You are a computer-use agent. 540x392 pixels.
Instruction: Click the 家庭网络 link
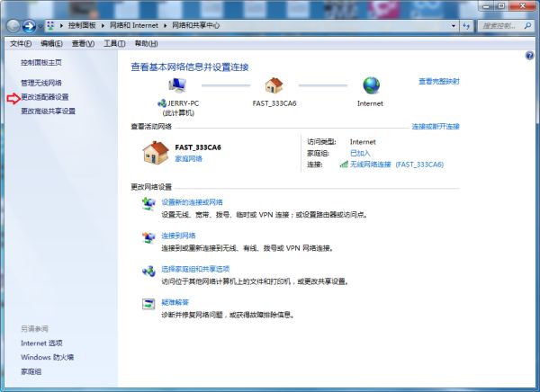[189, 158]
